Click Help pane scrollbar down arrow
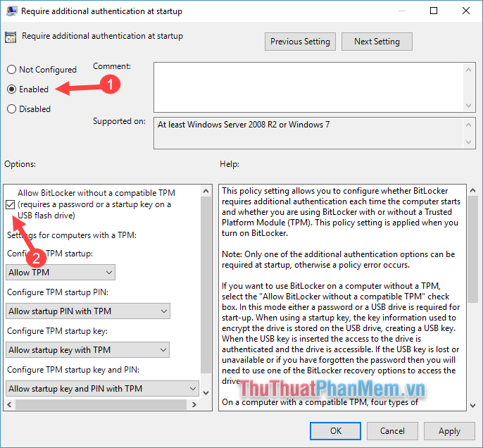This screenshot has width=483, height=448. (473, 406)
